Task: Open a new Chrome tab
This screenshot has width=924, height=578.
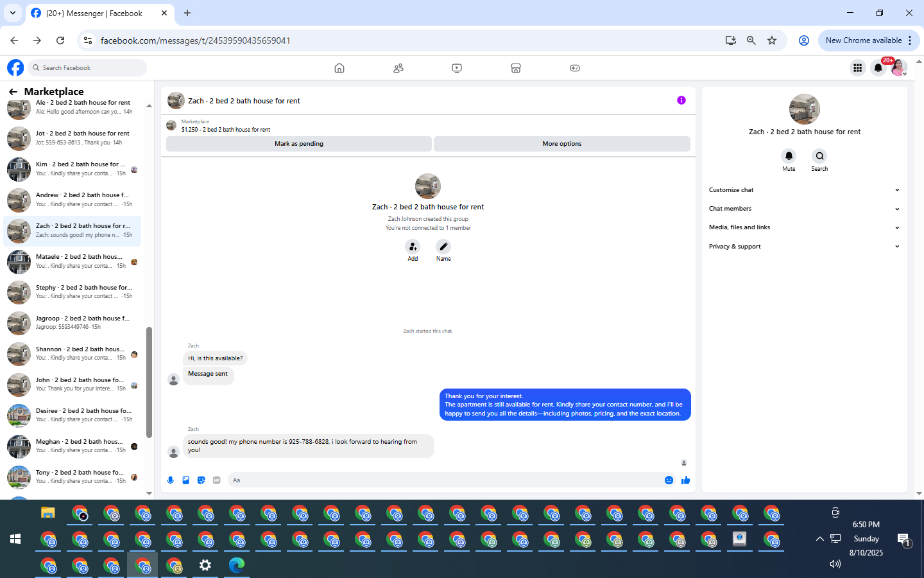Action: tap(187, 13)
